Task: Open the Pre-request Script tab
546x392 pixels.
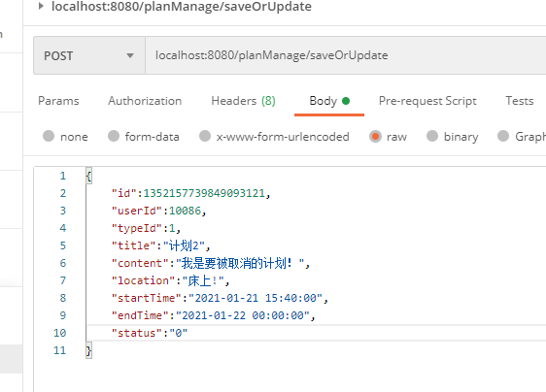Action: click(427, 101)
